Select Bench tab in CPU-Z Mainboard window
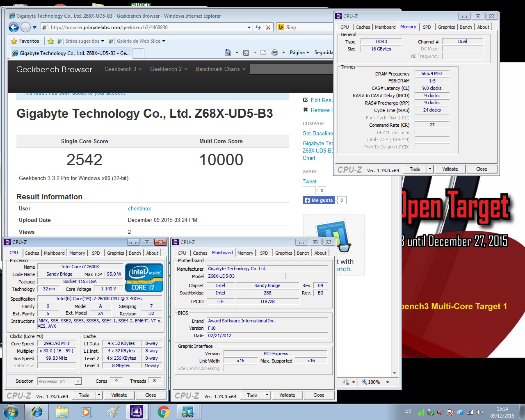Image resolution: width=525 pixels, height=420 pixels. point(303,253)
